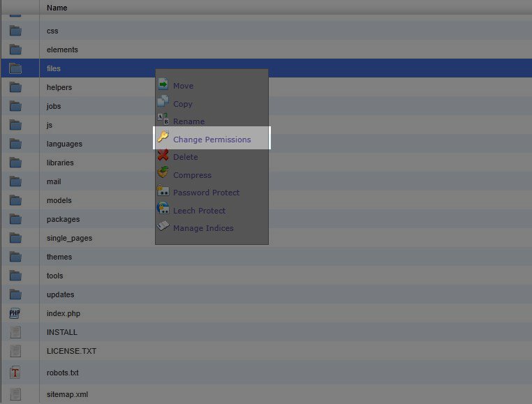532x404 pixels.
Task: Click the Copy pages icon in menu
Action: 163,101
